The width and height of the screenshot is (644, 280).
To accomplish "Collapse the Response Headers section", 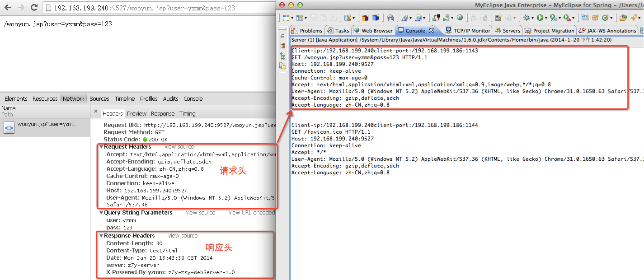I will pyautogui.click(x=101, y=236).
